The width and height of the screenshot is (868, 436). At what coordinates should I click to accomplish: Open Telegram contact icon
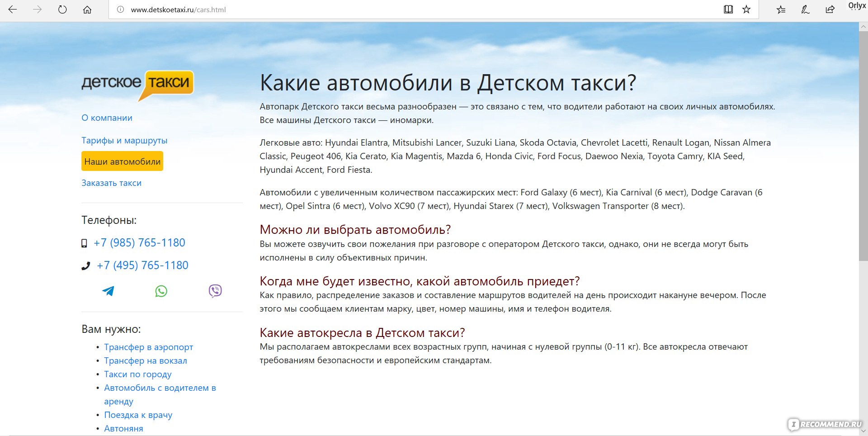[108, 291]
